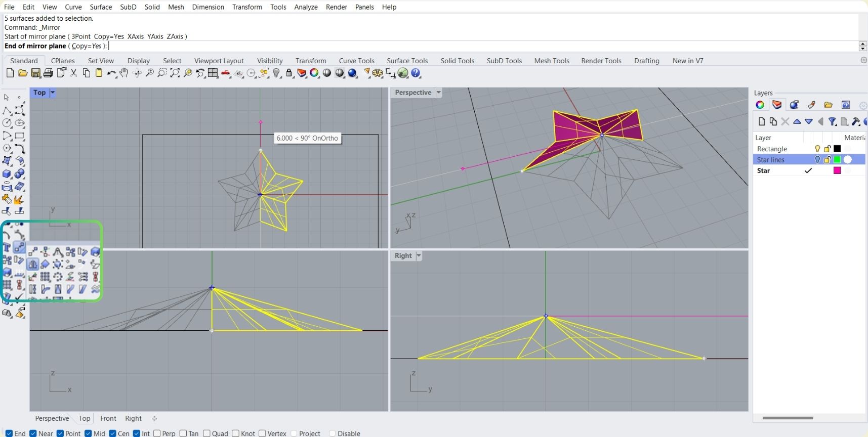The width and height of the screenshot is (868, 437).
Task: Click the Open file folder icon
Action: tap(23, 73)
